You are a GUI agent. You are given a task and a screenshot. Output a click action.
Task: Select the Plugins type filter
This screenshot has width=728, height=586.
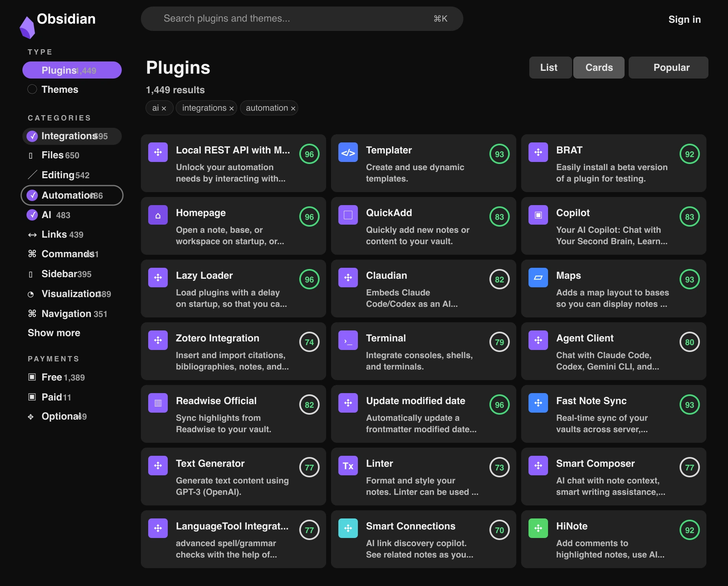coord(72,70)
